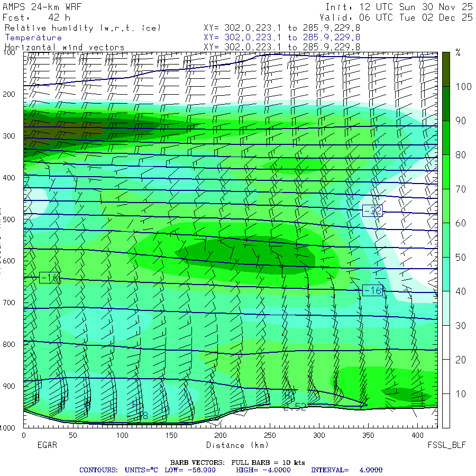476x476 pixels.
Task: Select the 50–60% mint green colorbar swatch
Action: click(x=446, y=240)
